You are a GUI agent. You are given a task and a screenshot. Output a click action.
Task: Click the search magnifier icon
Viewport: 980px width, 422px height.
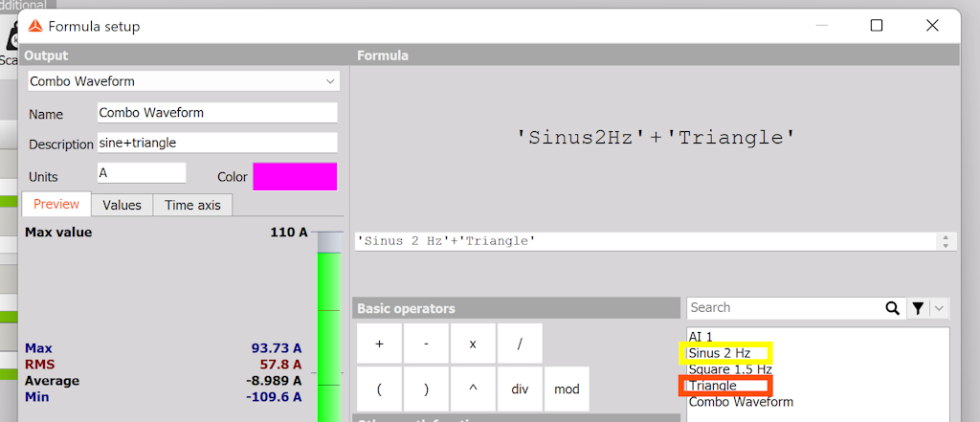click(892, 307)
